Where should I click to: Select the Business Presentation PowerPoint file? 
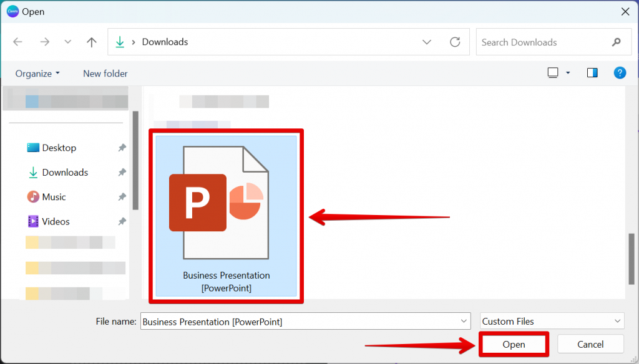click(226, 215)
